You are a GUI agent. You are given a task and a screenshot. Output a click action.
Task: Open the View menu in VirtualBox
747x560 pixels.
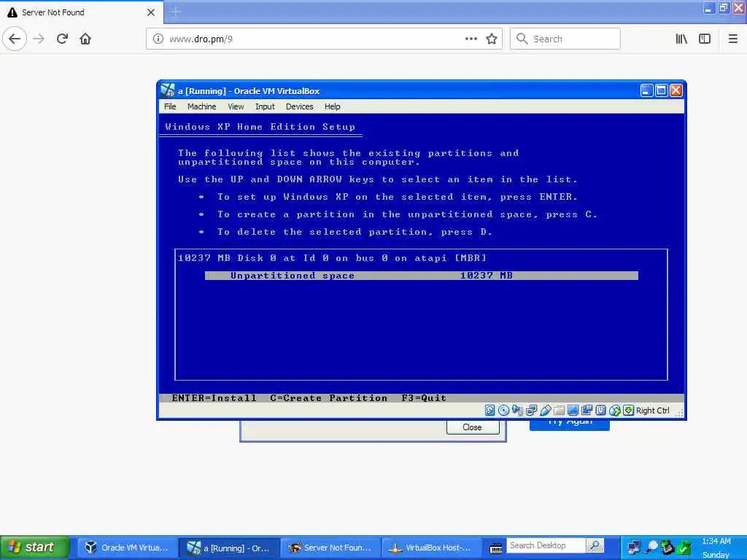click(x=236, y=106)
